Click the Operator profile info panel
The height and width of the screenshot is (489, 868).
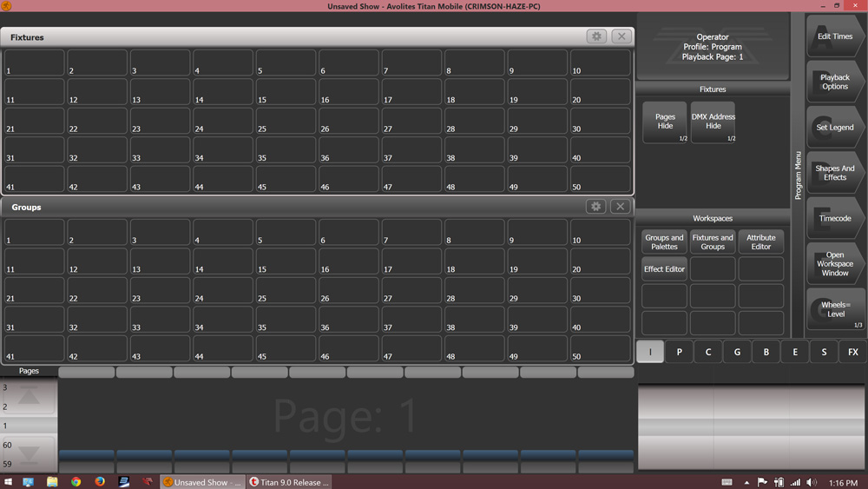coord(713,47)
